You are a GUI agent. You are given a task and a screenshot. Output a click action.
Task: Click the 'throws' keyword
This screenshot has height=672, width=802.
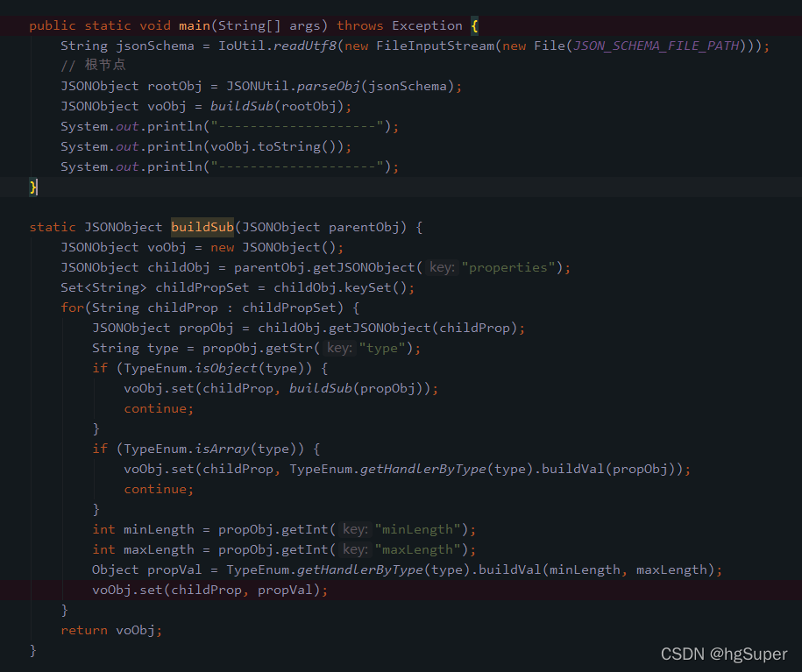[359, 25]
